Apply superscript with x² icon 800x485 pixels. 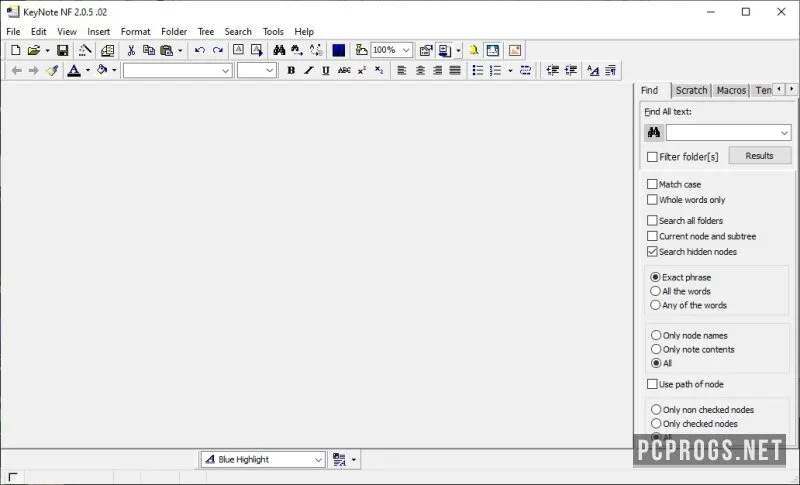pyautogui.click(x=362, y=70)
